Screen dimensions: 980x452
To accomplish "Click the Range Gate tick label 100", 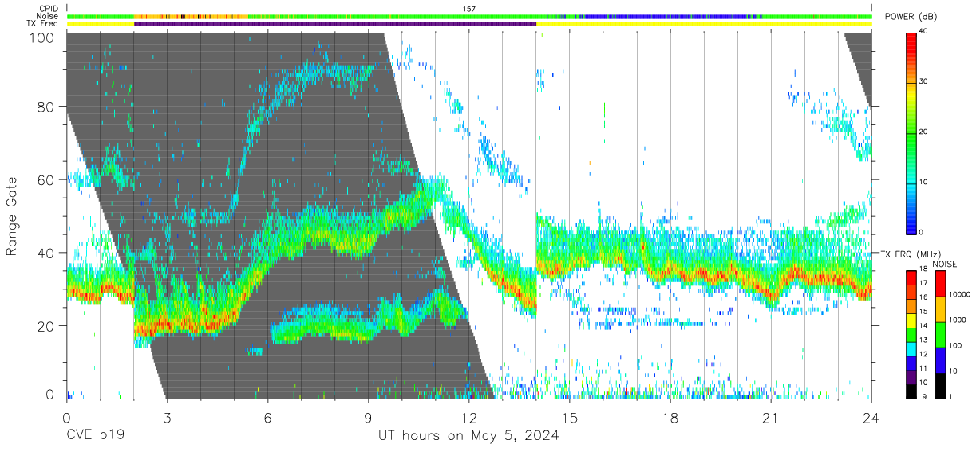I will click(x=41, y=37).
